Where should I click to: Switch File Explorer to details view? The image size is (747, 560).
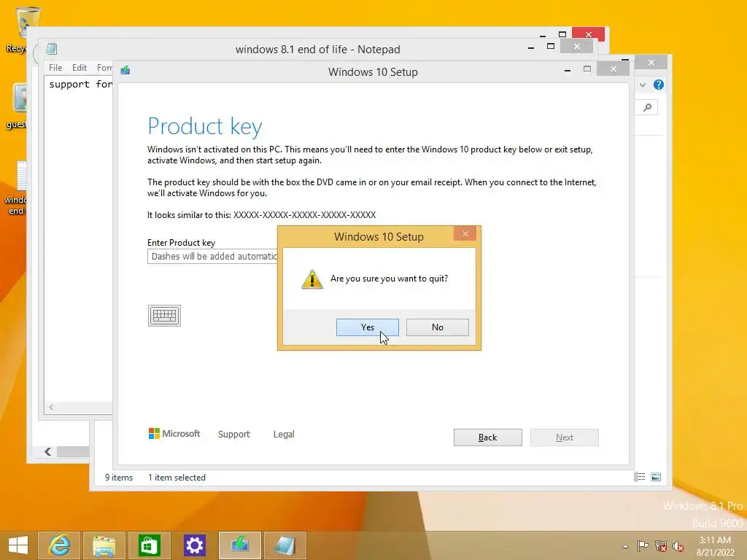639,477
